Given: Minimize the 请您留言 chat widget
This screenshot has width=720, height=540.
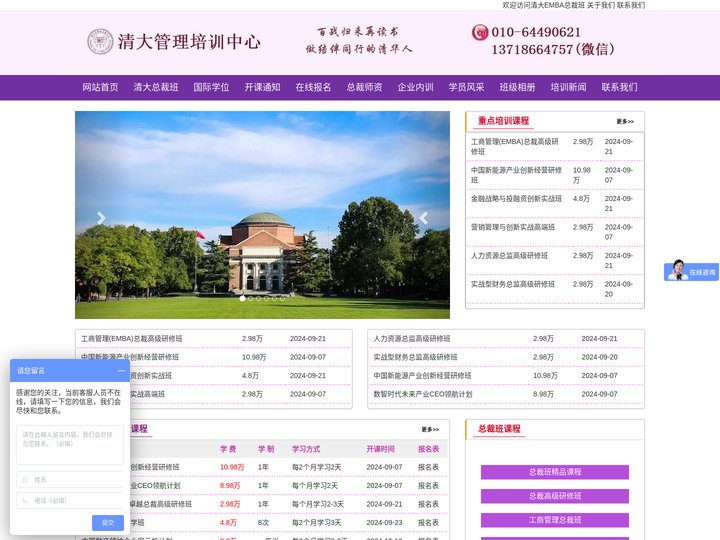Looking at the screenshot, I should pos(121,371).
